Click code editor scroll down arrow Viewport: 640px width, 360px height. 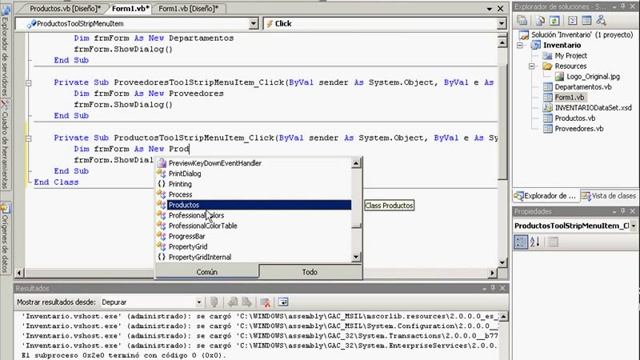(502, 262)
